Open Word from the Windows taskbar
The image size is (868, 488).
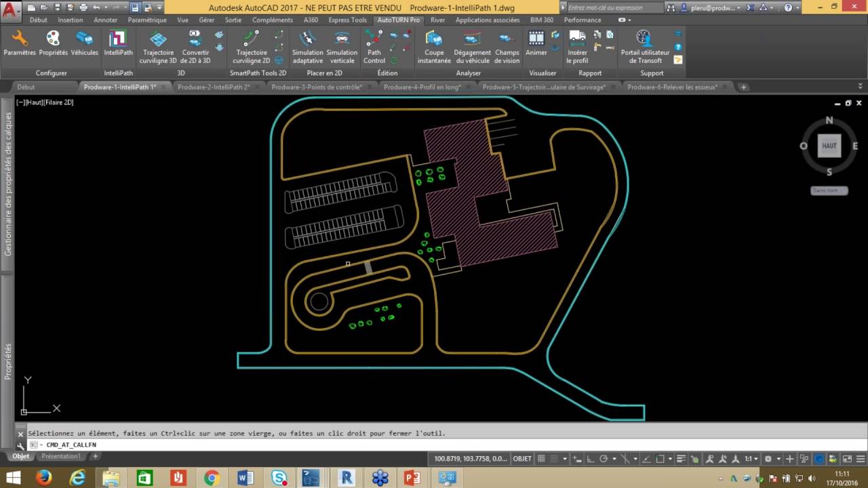[x=245, y=478]
